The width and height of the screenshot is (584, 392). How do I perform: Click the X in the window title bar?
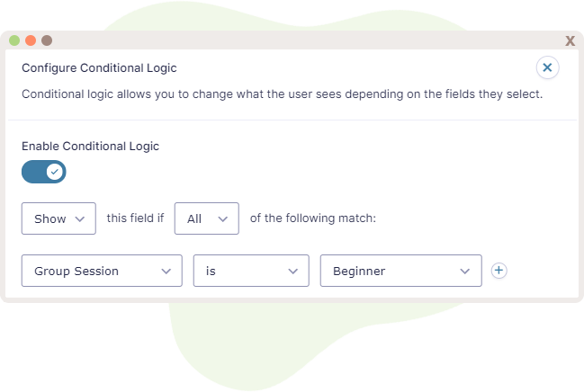point(570,40)
